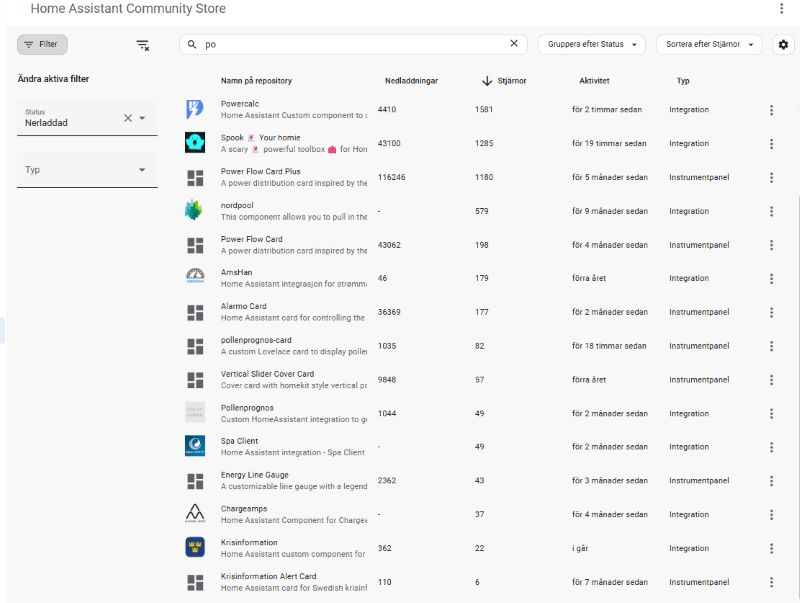Viewport: 800px width, 603px height.
Task: Sort by Typ column header
Action: [683, 81]
